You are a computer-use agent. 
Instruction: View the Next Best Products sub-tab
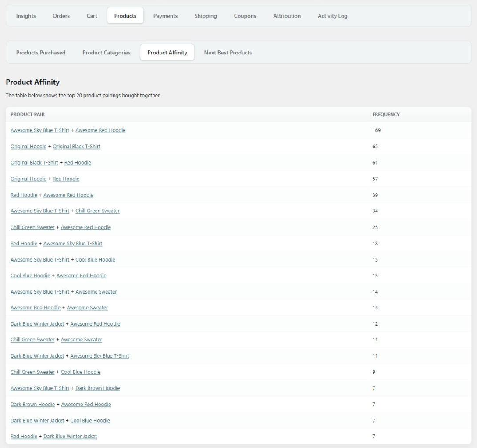(228, 53)
